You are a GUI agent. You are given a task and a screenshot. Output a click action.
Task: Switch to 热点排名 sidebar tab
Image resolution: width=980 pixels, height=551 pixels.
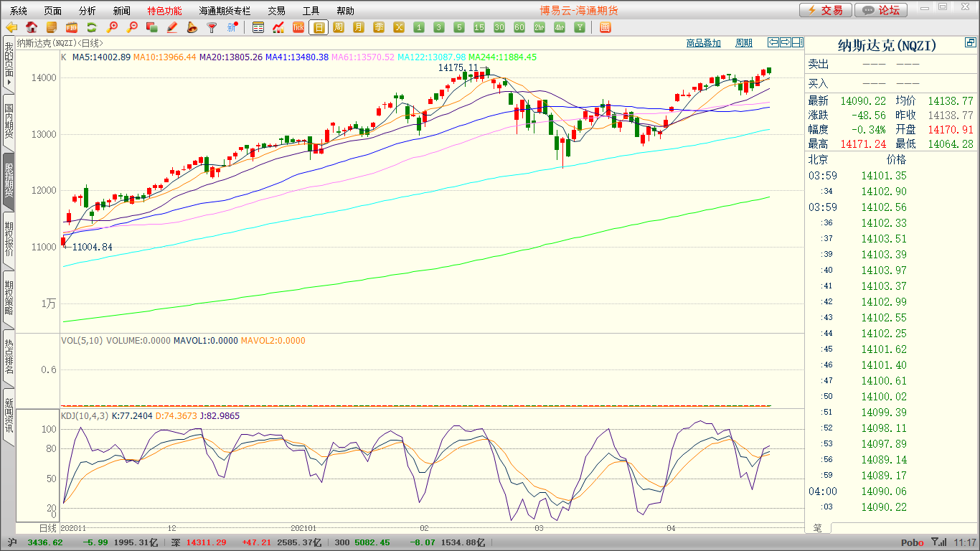click(9, 357)
